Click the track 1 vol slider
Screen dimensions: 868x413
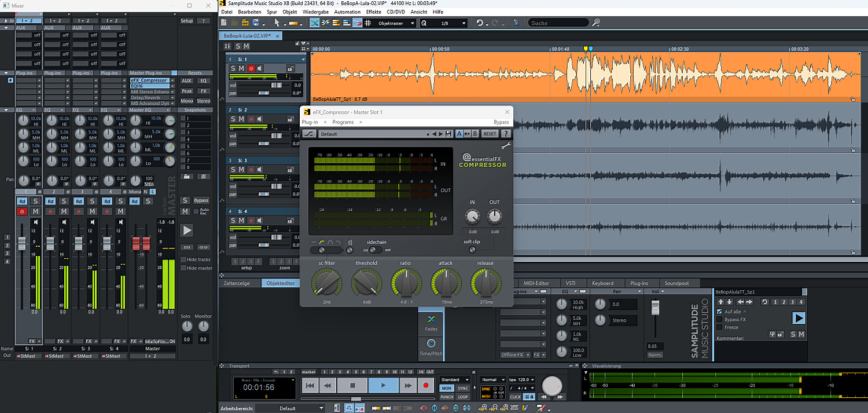[277, 85]
